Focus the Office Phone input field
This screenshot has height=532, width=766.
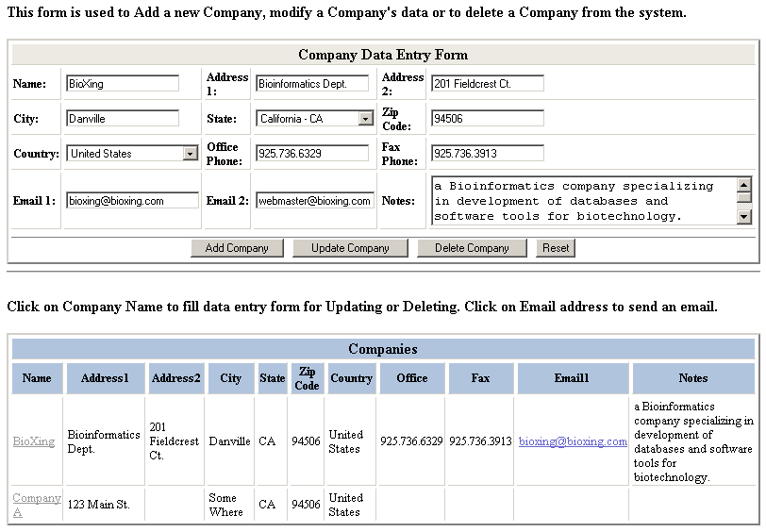click(x=312, y=154)
